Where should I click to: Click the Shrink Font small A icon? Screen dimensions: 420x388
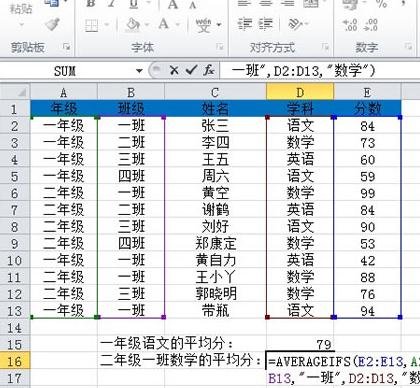point(193,5)
